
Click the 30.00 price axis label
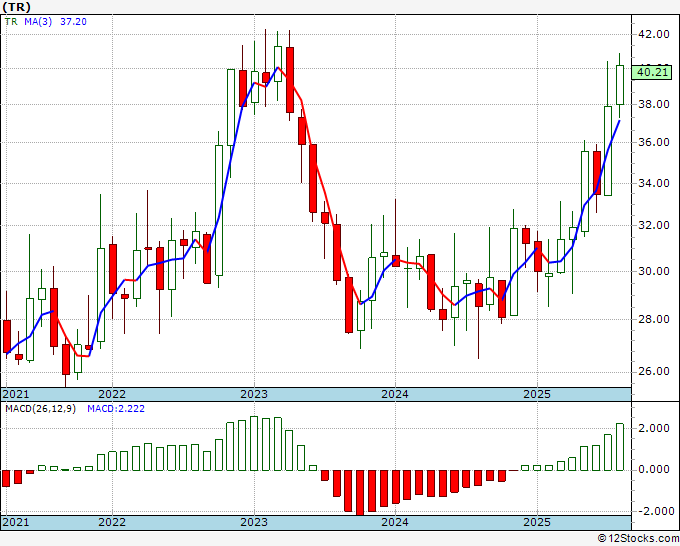653,271
